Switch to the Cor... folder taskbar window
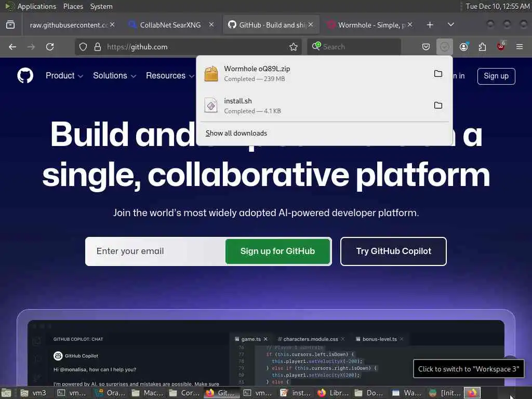This screenshot has width=532, height=399. click(x=184, y=393)
